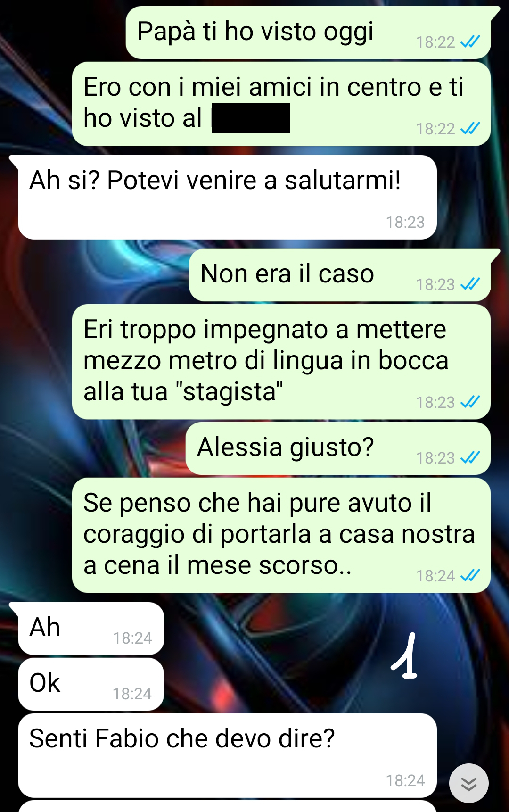Select the "Papà ti ho visto oggi" message
This screenshot has height=812, width=509.
(x=309, y=33)
